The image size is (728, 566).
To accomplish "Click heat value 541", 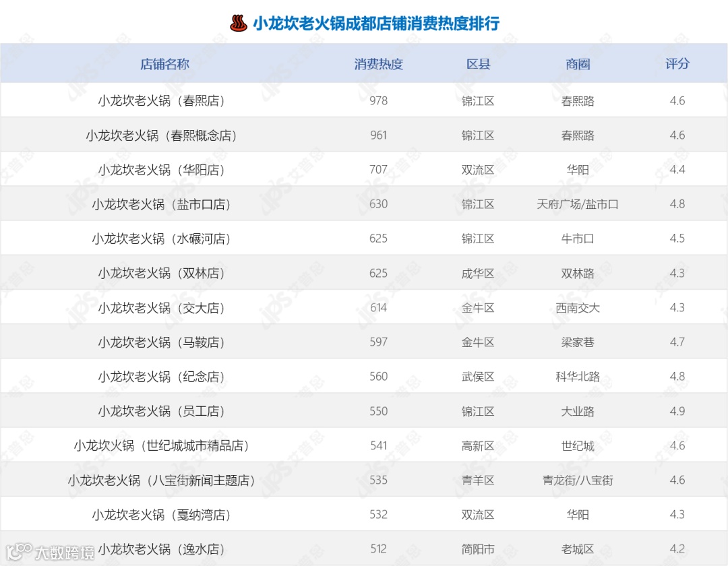I will click(378, 445).
